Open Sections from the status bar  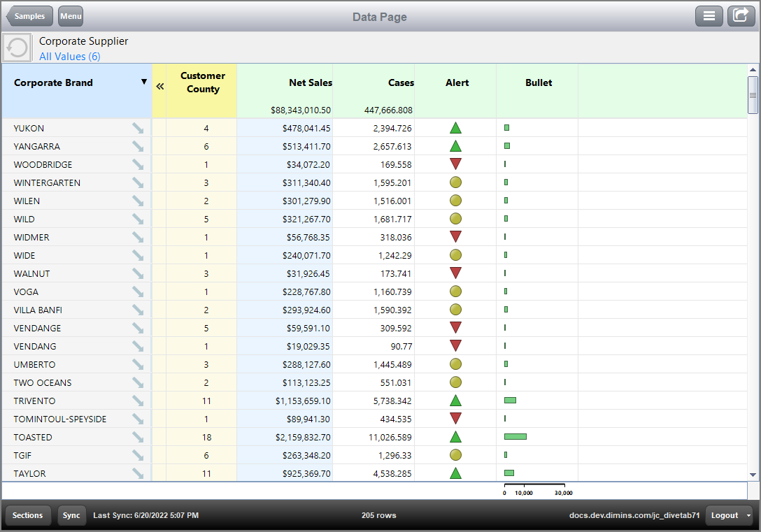tap(28, 515)
